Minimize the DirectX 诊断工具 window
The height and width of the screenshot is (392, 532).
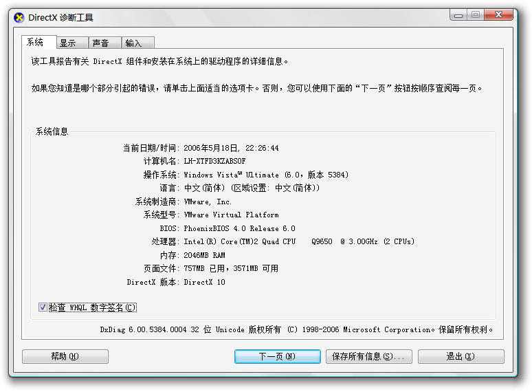(x=458, y=15)
